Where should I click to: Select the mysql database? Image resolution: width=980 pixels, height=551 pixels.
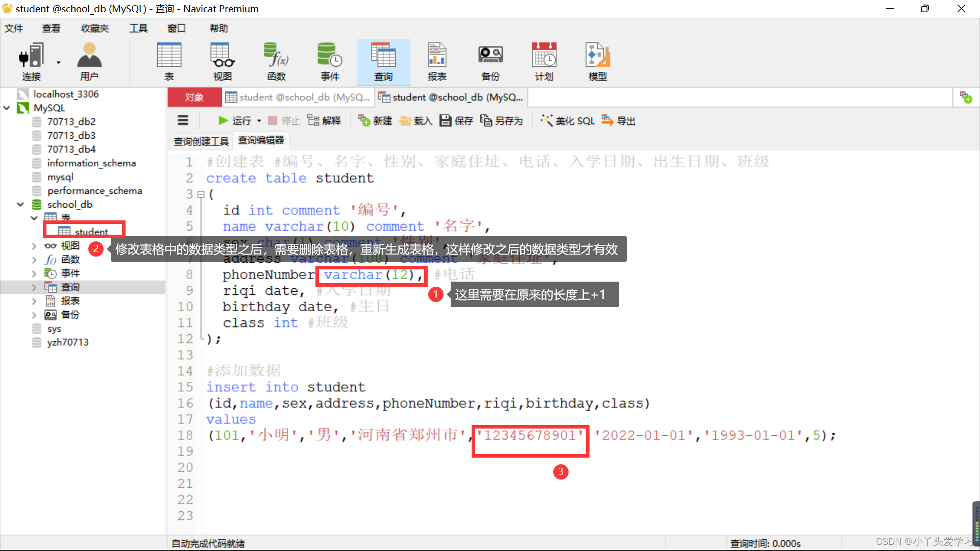click(x=60, y=177)
